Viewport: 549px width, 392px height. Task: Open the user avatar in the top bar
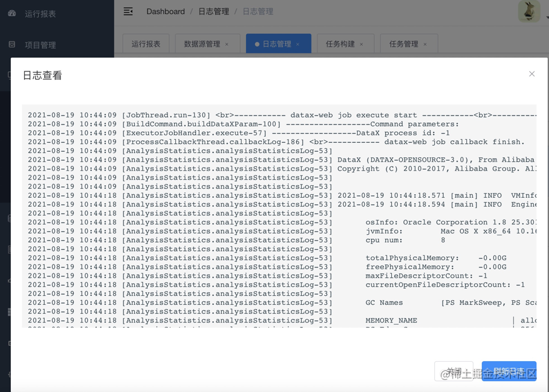(530, 12)
